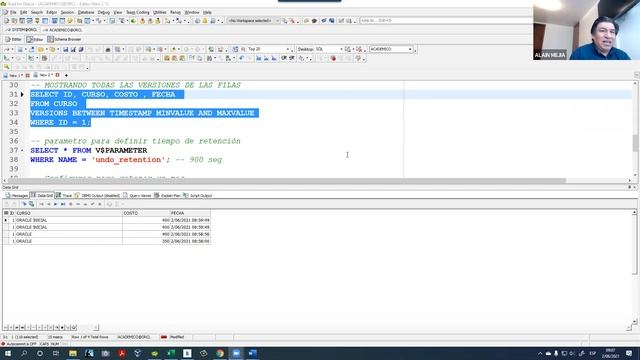This screenshot has height=360, width=640.
Task: Open the Schema Browser window tab
Action: pyautogui.click(x=64, y=39)
